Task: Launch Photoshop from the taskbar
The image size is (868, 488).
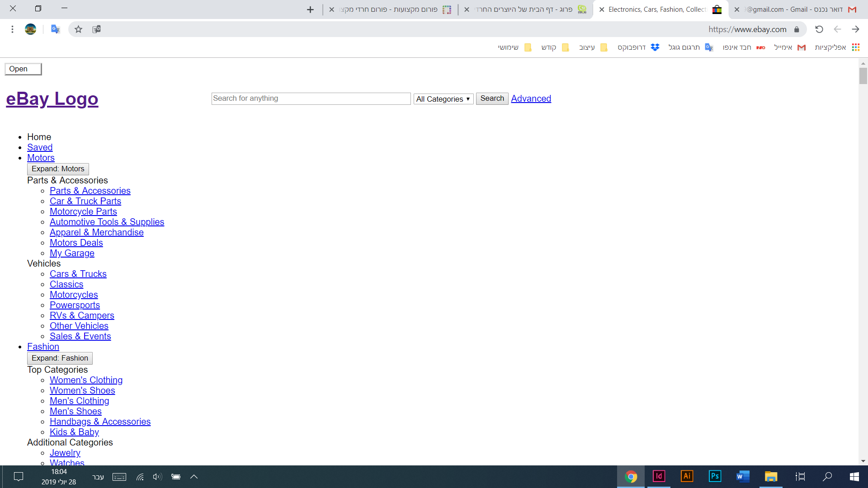Action: click(x=715, y=476)
